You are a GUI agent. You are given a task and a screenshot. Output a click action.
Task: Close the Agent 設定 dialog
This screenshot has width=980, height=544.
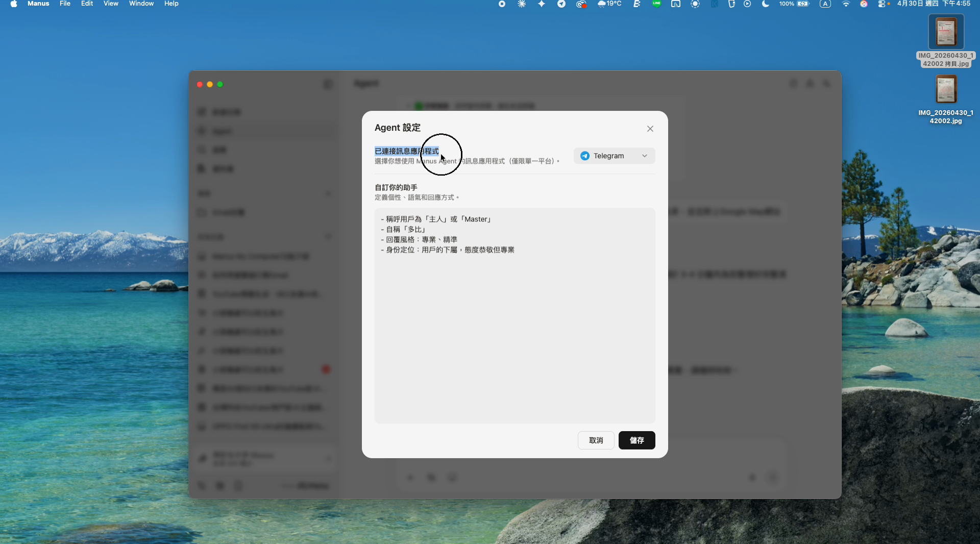click(x=650, y=129)
